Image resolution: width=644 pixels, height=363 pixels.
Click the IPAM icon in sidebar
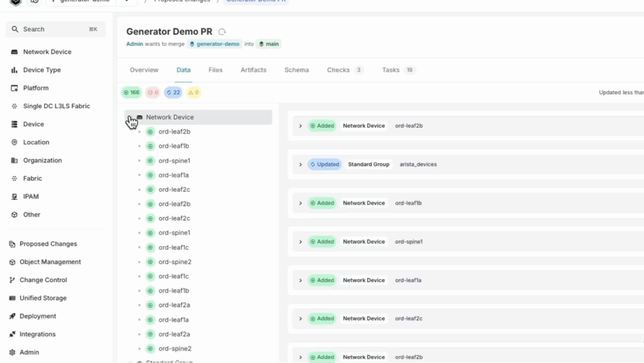pos(14,197)
